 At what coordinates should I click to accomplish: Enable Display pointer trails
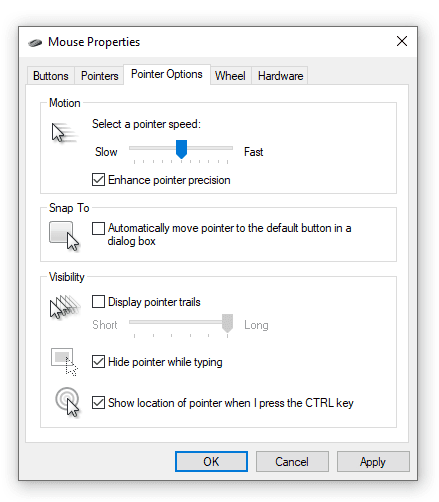[x=98, y=302]
